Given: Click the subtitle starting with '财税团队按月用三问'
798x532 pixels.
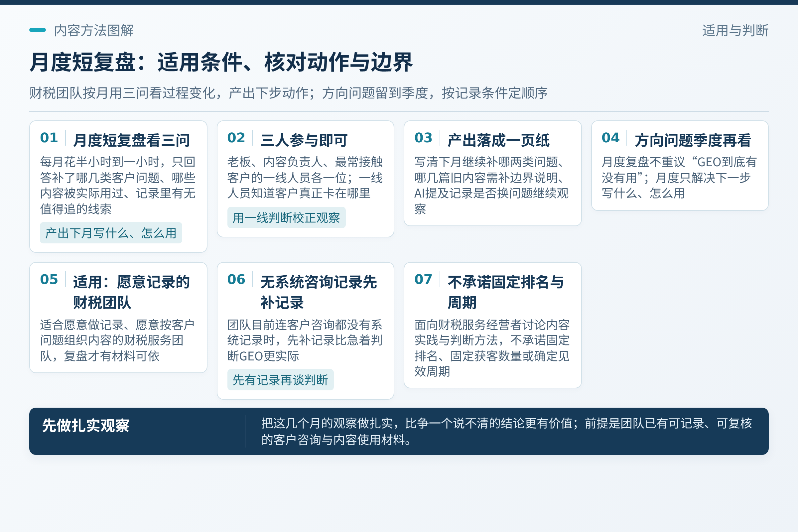Looking at the screenshot, I should coord(288,93).
